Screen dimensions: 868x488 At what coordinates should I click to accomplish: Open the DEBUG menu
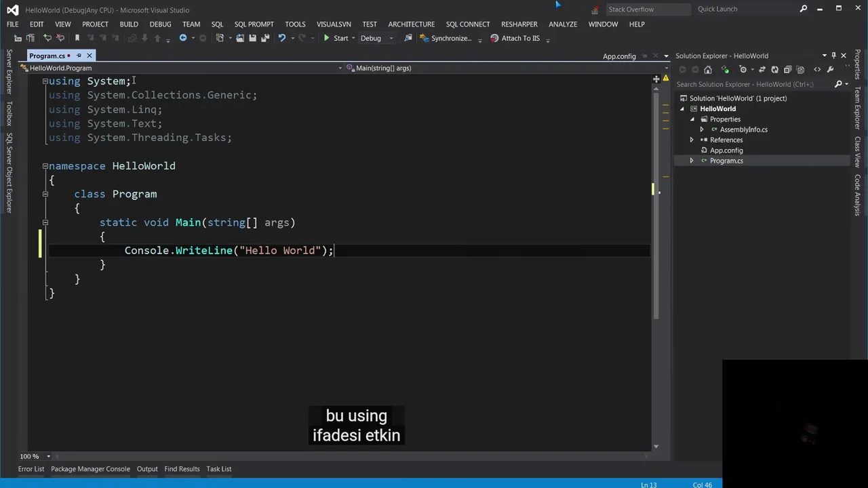point(160,24)
